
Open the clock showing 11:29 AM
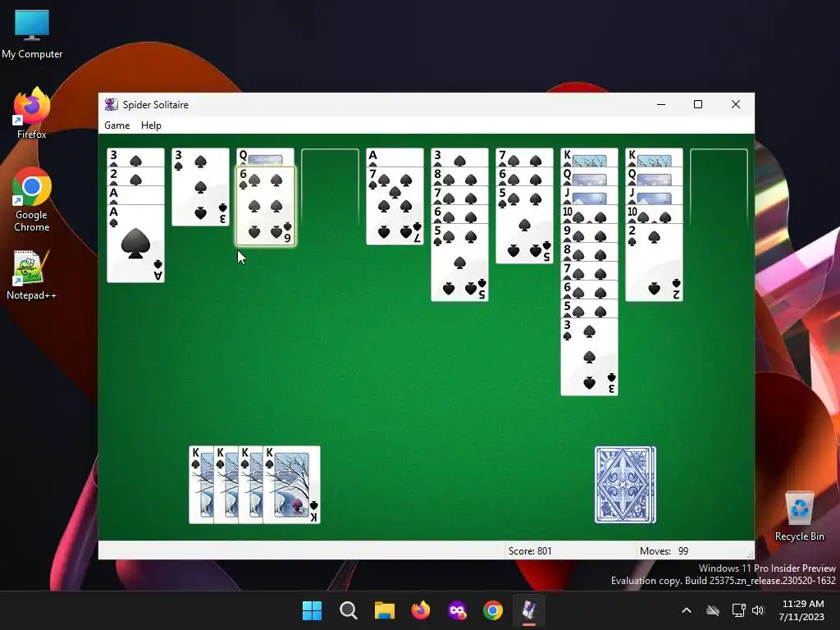pos(802,610)
